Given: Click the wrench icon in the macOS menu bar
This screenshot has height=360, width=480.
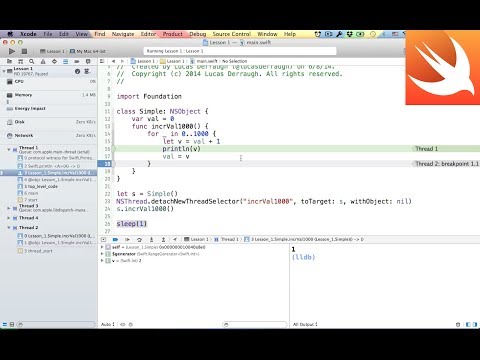Looking at the screenshot, I should pyautogui.click(x=339, y=34).
